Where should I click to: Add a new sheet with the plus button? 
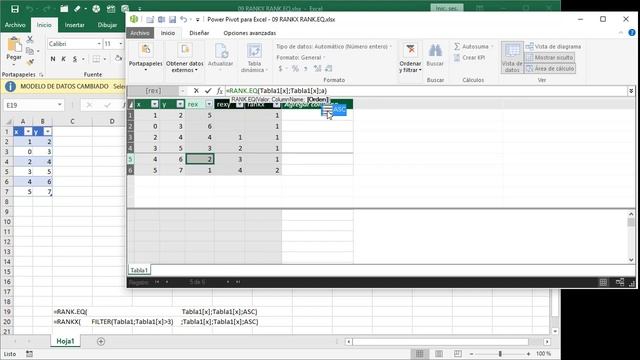[101, 341]
